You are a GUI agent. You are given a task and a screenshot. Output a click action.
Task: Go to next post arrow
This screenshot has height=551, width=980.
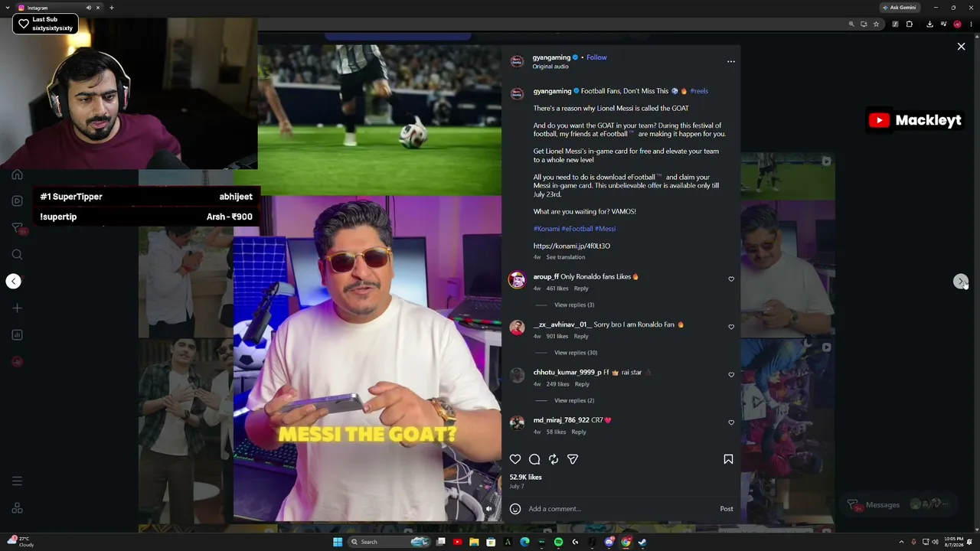[961, 282]
